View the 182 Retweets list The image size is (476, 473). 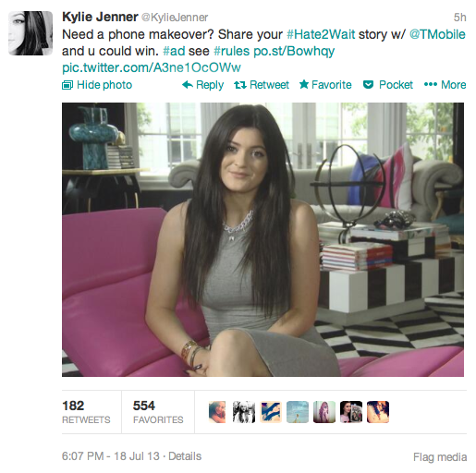(x=86, y=412)
